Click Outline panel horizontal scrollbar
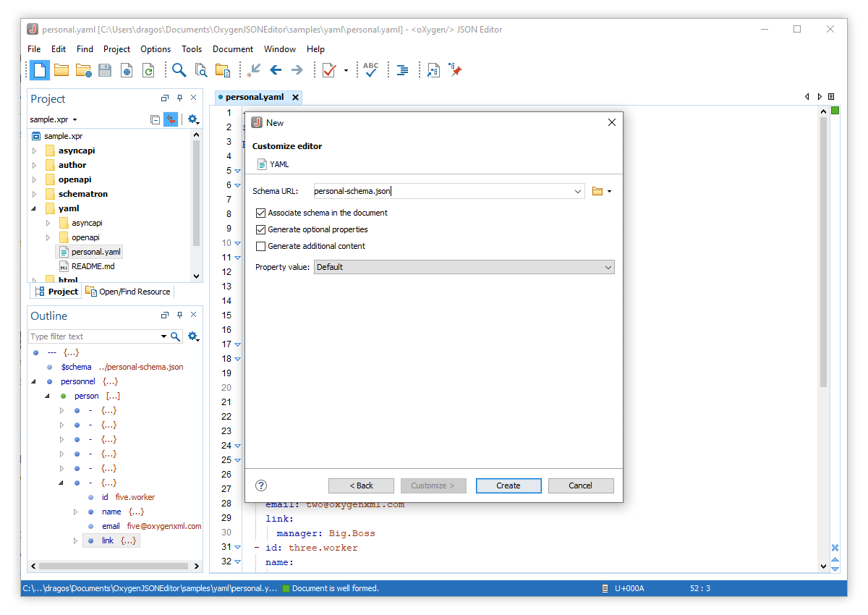 click(x=114, y=566)
